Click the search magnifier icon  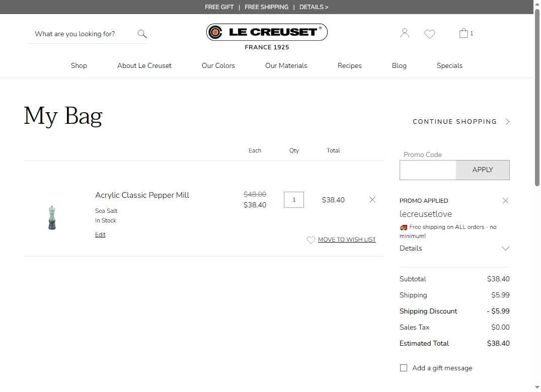click(142, 34)
